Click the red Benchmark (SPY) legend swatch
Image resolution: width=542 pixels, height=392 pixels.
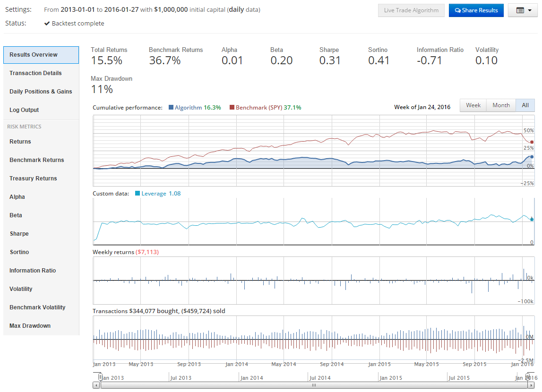232,108
